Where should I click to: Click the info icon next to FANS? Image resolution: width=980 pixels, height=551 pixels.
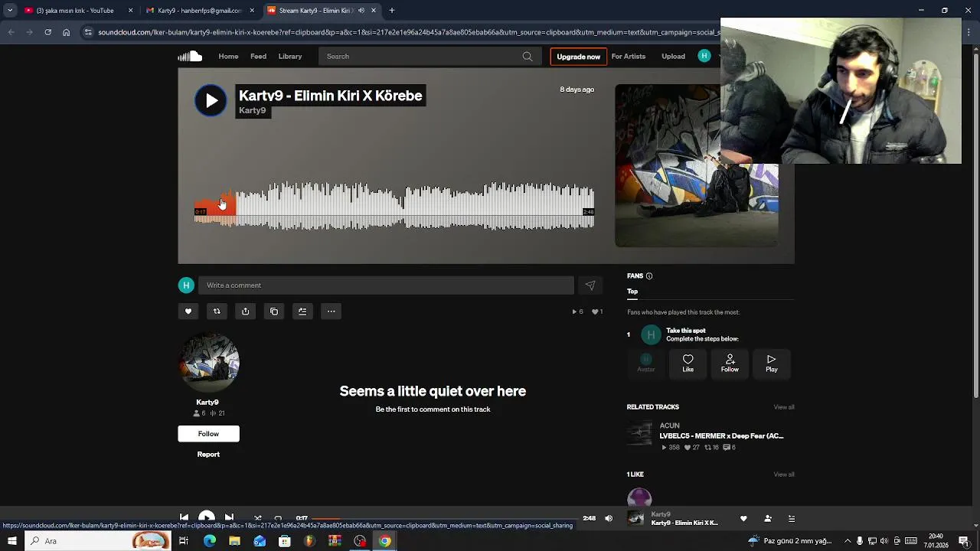click(649, 276)
